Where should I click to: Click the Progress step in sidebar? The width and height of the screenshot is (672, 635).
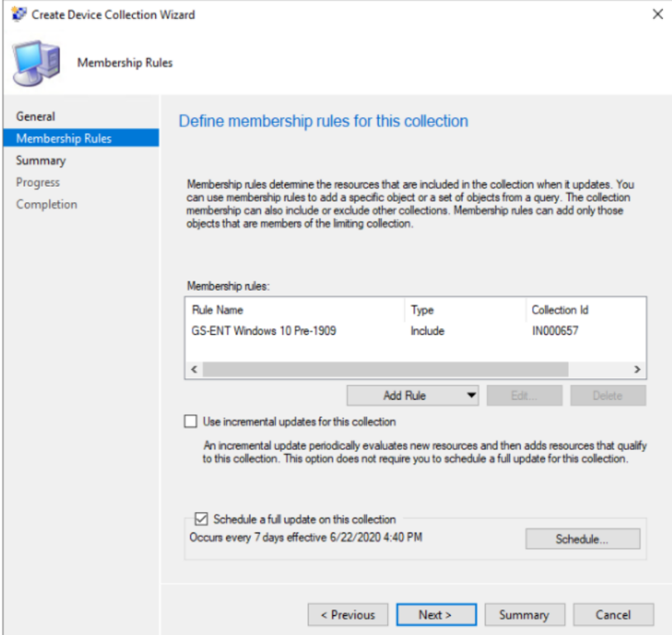38,182
